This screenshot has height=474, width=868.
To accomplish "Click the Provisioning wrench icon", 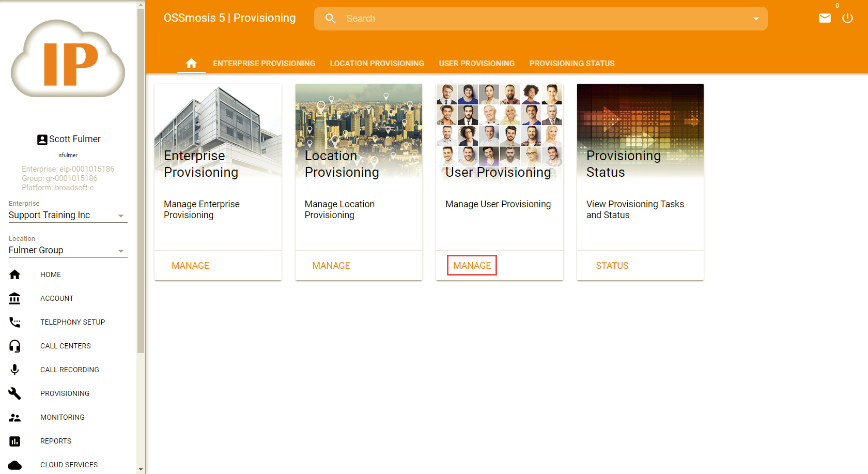I will coord(15,393).
